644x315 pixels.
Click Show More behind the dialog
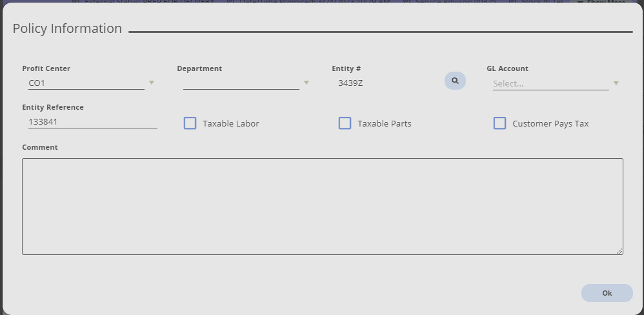607,2
